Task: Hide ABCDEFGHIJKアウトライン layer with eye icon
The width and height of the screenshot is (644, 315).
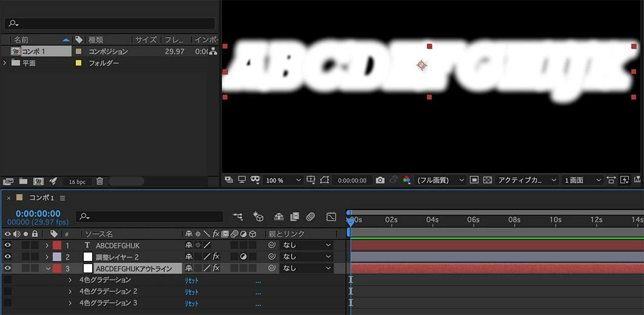Action: (8, 268)
